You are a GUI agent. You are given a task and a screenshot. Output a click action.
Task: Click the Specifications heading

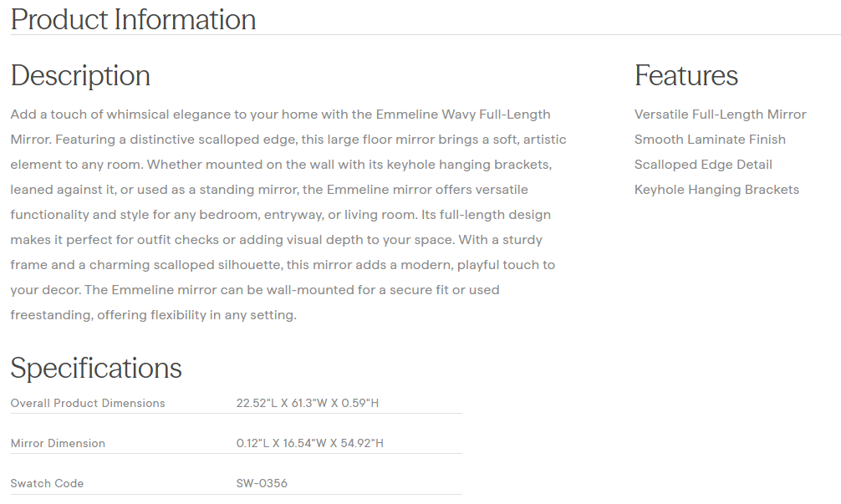pyautogui.click(x=96, y=368)
